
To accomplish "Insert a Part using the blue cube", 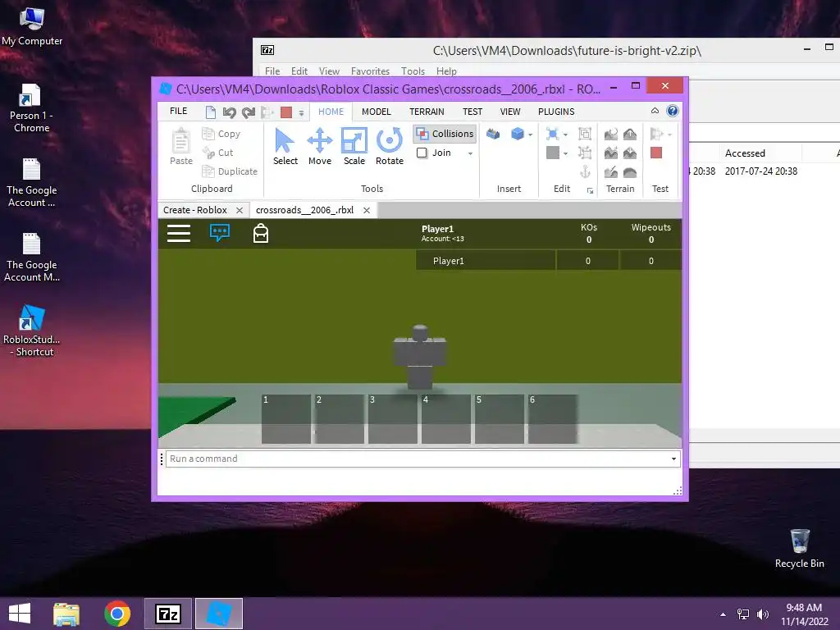I will (x=518, y=134).
